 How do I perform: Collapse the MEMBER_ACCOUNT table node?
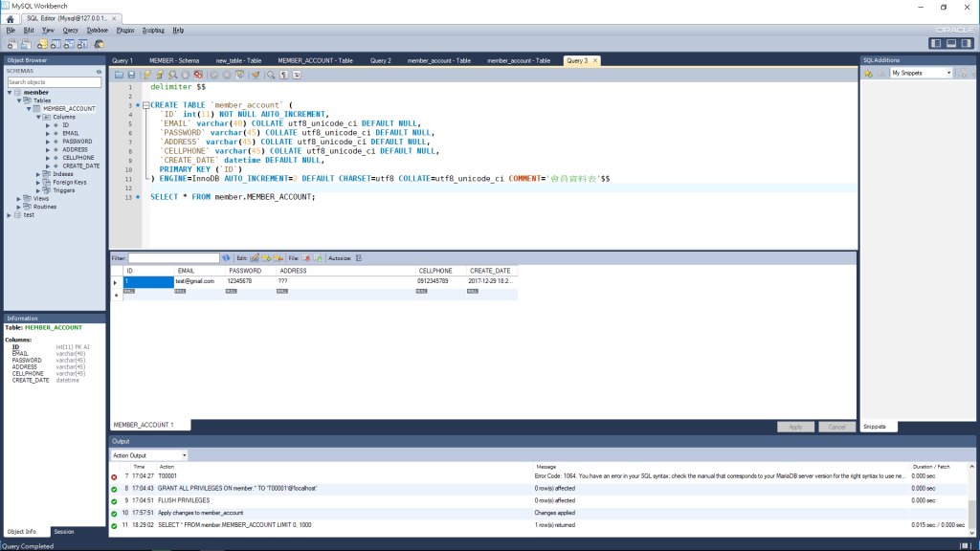tap(29, 109)
